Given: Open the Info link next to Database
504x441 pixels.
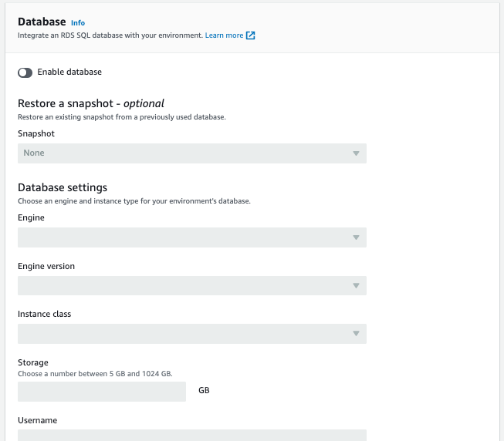Looking at the screenshot, I should coord(78,23).
